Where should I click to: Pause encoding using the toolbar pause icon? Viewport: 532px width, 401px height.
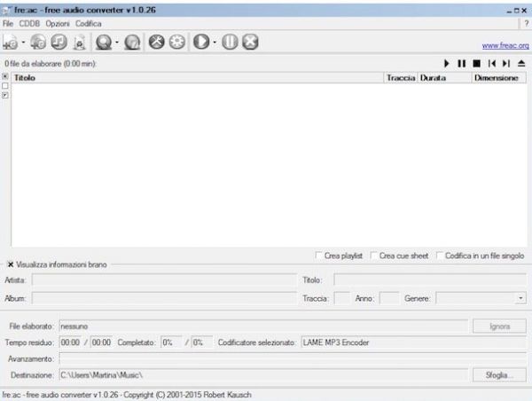click(230, 42)
